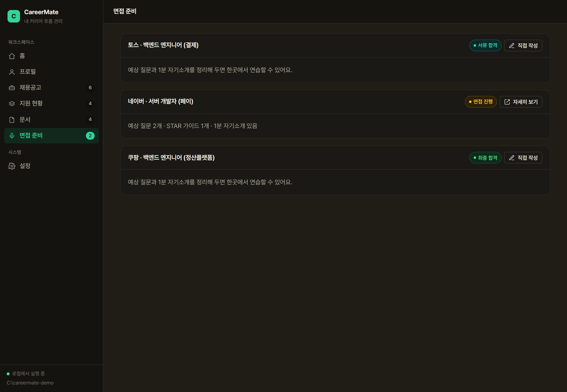Open the 쿠팡 백엔드 엔지니어 card title
Screen dimensions: 567x392
click(x=171, y=158)
